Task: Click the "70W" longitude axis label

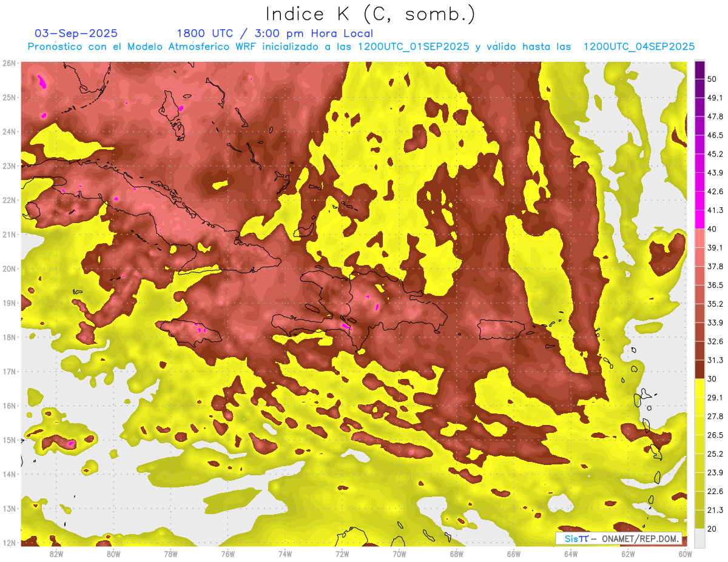Action: pyautogui.click(x=399, y=554)
